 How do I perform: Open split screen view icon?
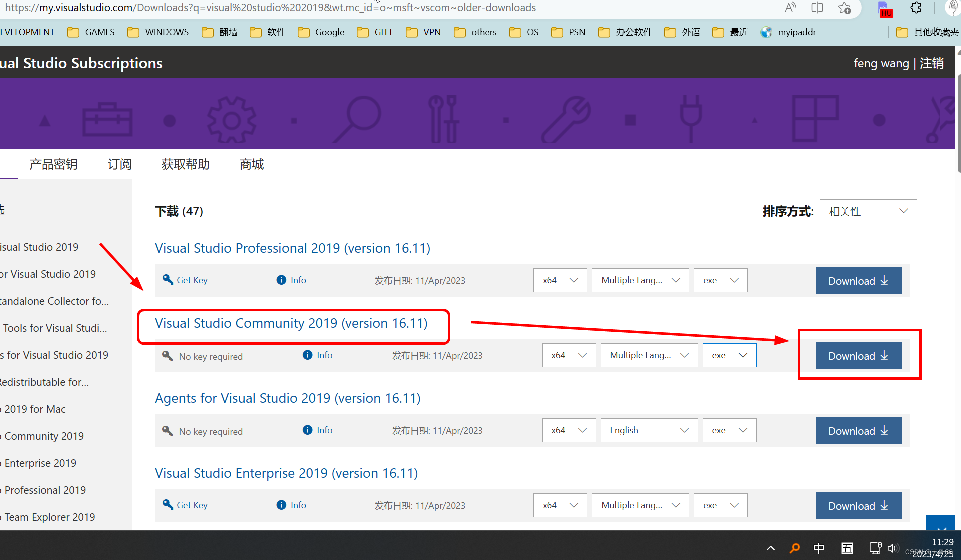click(817, 7)
